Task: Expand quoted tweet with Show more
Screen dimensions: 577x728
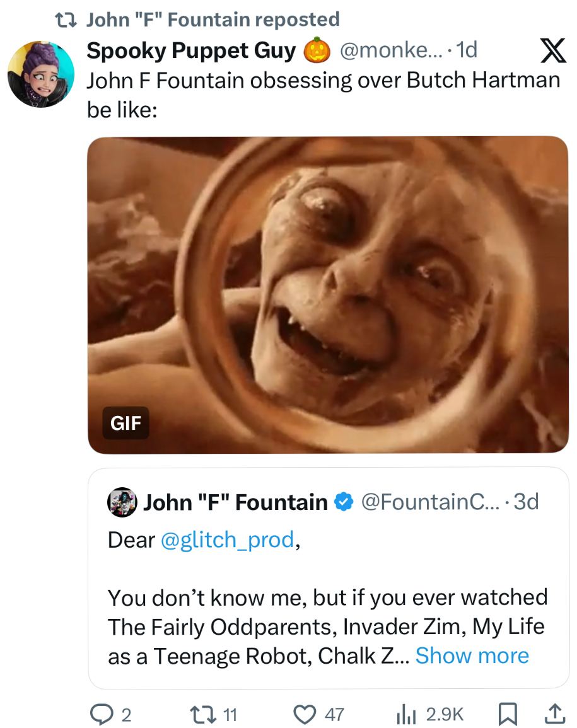Action: [x=472, y=656]
